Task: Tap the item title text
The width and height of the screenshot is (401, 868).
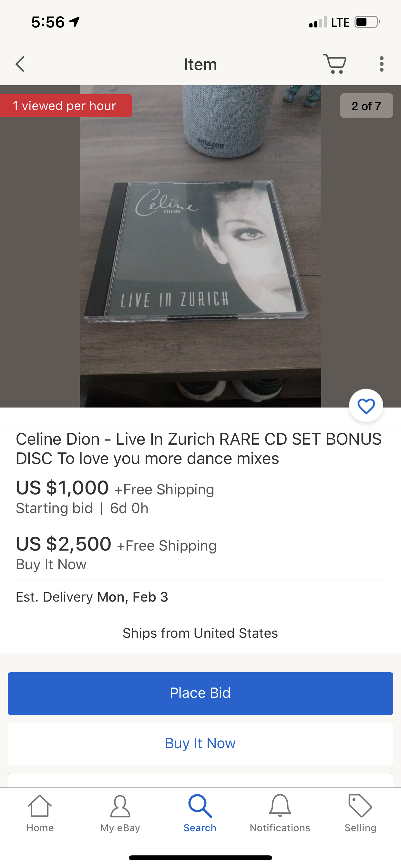Action: [199, 449]
